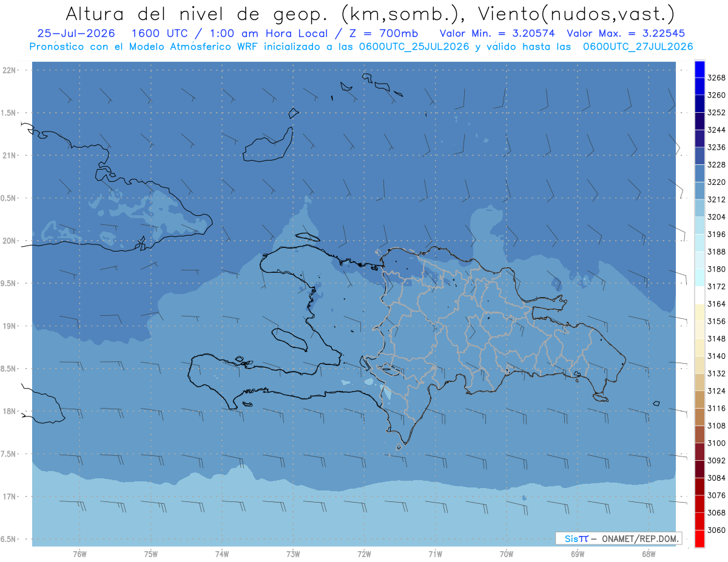Image resolution: width=728 pixels, height=562 pixels.
Task: Click the '3164' colorbar value
Action: [x=716, y=304]
